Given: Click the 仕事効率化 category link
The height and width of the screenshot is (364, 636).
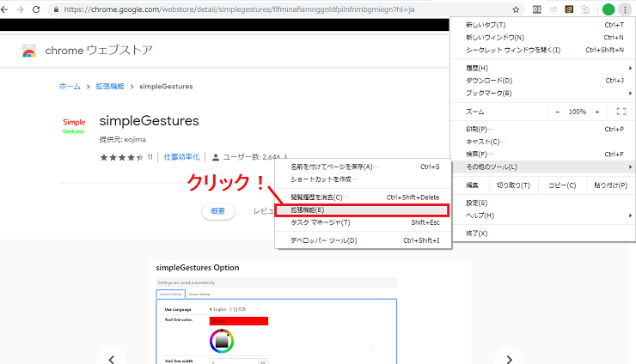Looking at the screenshot, I should 181,157.
